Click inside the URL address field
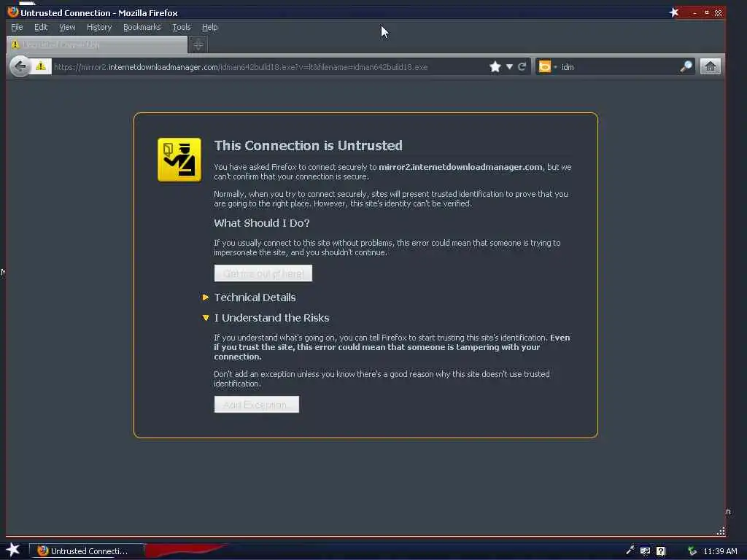 269,66
